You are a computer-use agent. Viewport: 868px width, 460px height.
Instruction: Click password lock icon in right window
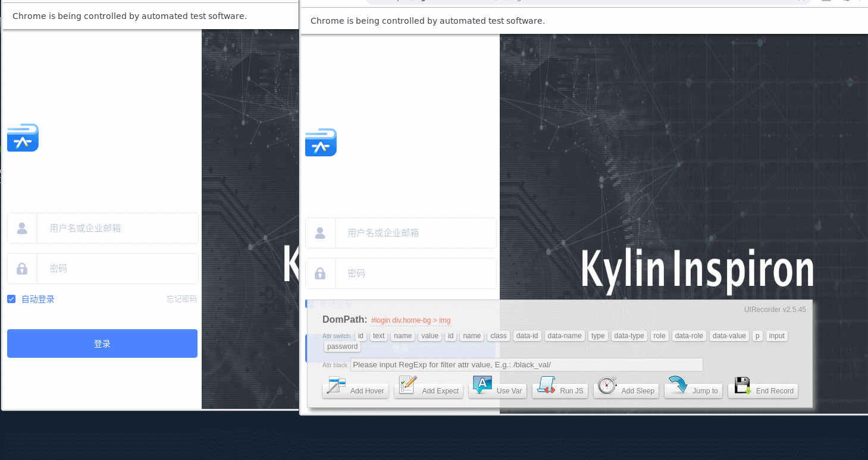tap(320, 273)
